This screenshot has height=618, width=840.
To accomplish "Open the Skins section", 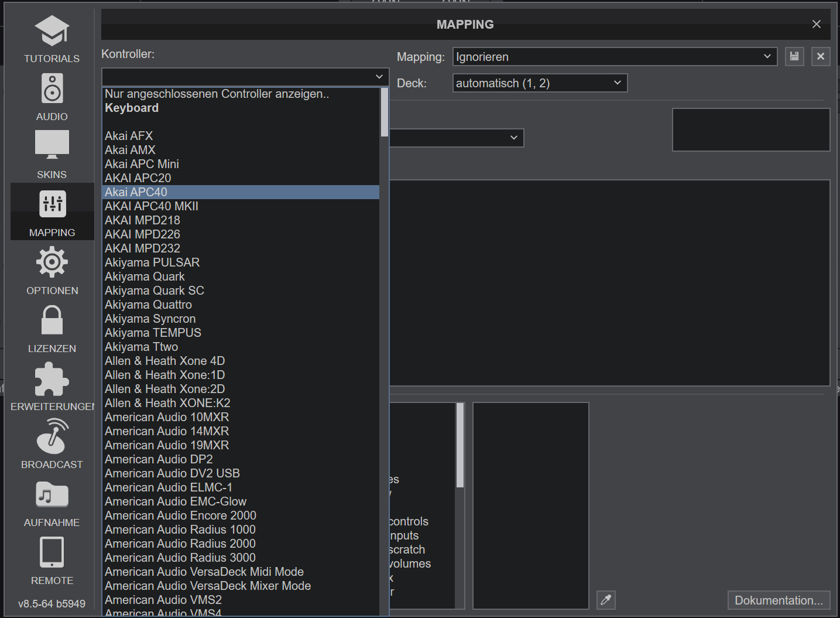I will click(52, 155).
